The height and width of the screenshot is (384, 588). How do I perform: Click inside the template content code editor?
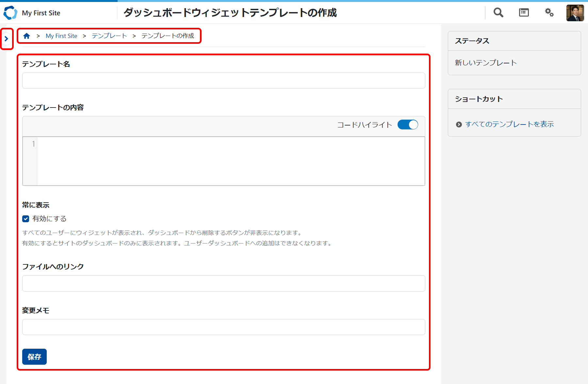[x=230, y=161]
